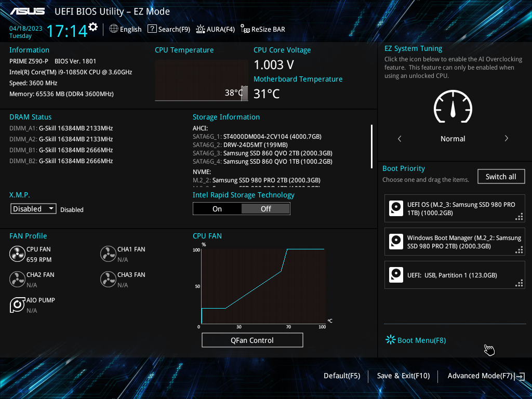Screen dimensions: 532x399
Task: Click the AURA lighting icon
Action: point(201,29)
